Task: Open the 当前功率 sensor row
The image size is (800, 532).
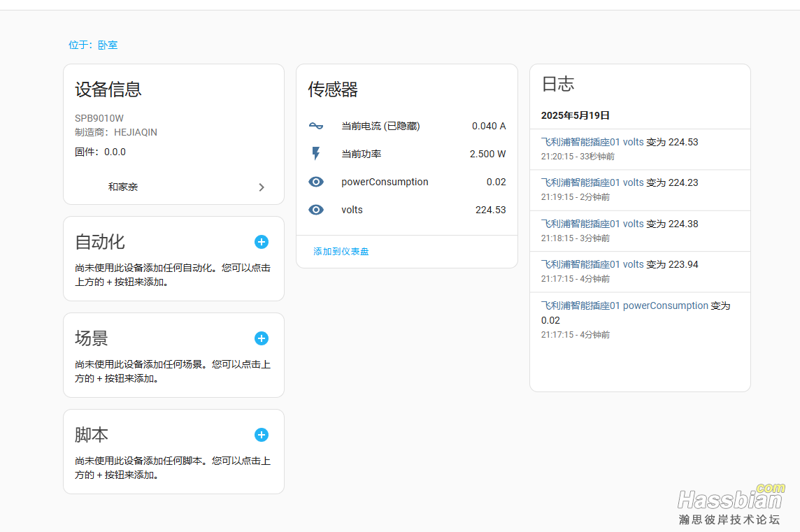Action: coord(406,154)
